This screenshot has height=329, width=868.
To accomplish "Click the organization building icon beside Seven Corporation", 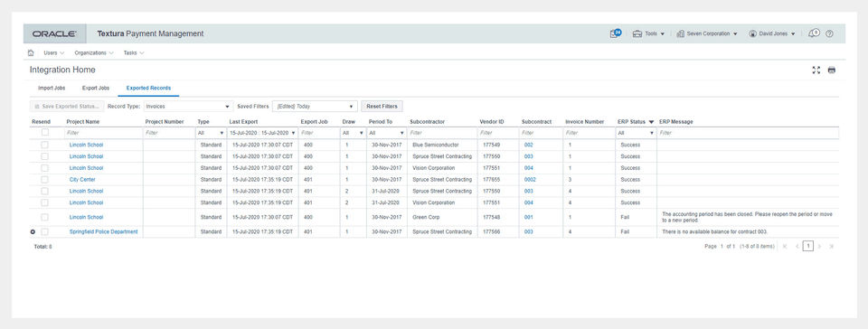I will tap(680, 33).
